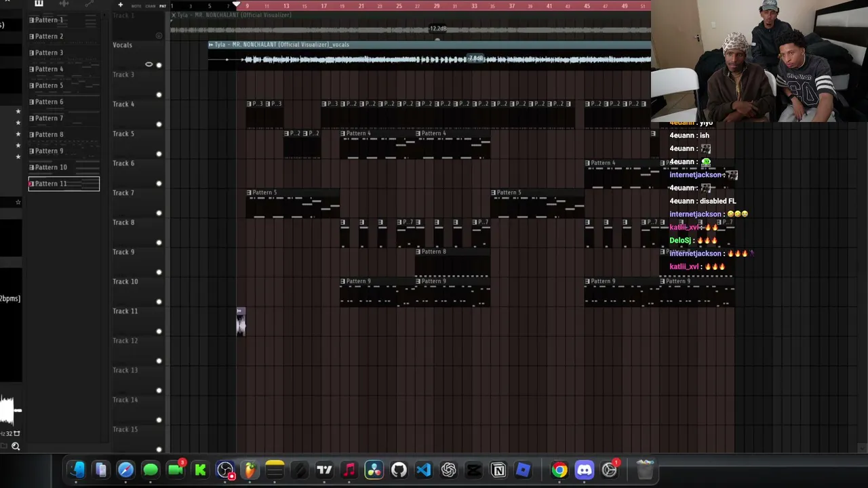Launch Visual Studio Code from dock
Screen dimensions: 868x488
pos(424,470)
